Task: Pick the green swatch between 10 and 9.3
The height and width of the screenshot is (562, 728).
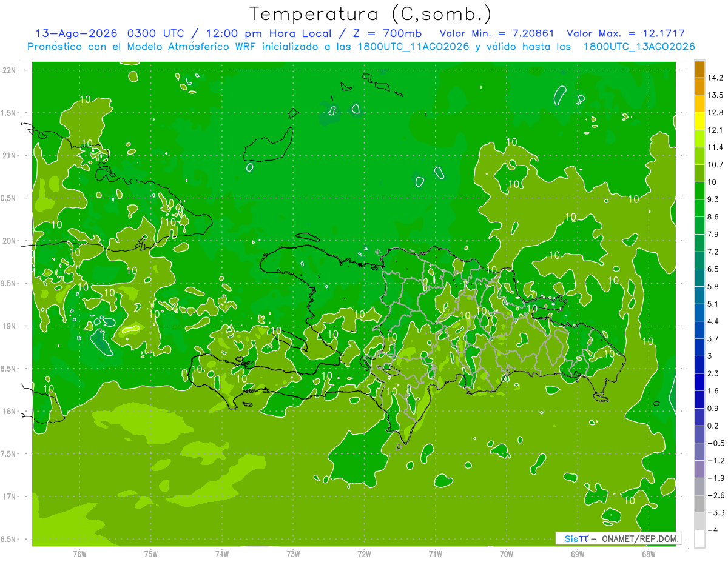Action: (700, 190)
